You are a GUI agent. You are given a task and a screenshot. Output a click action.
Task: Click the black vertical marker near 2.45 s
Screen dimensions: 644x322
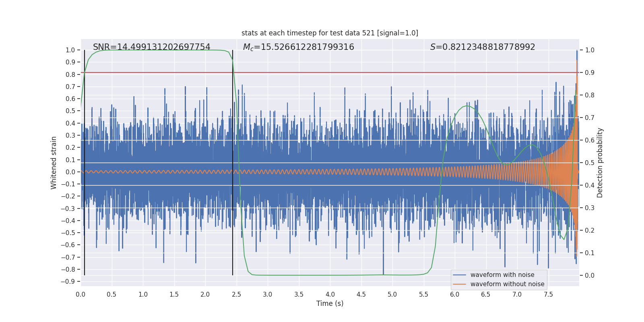pyautogui.click(x=233, y=163)
